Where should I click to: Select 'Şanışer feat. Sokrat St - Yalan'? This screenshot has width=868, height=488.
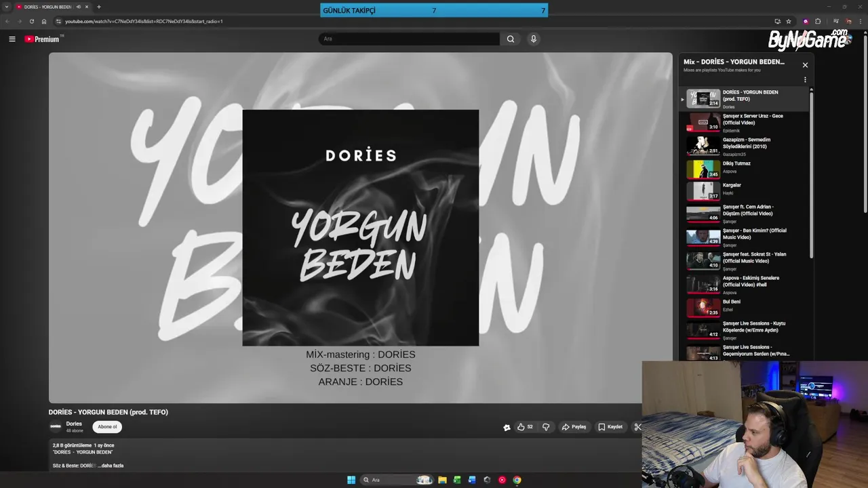(x=745, y=261)
